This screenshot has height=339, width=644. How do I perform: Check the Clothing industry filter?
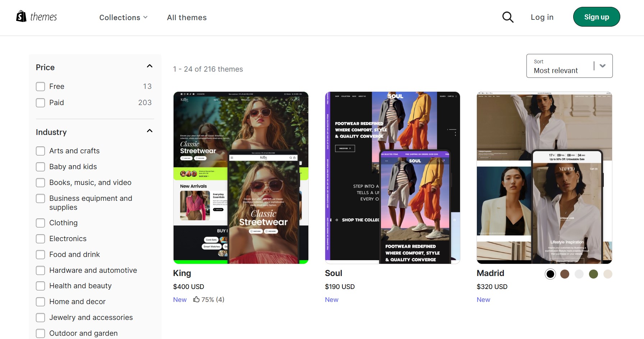(x=40, y=223)
